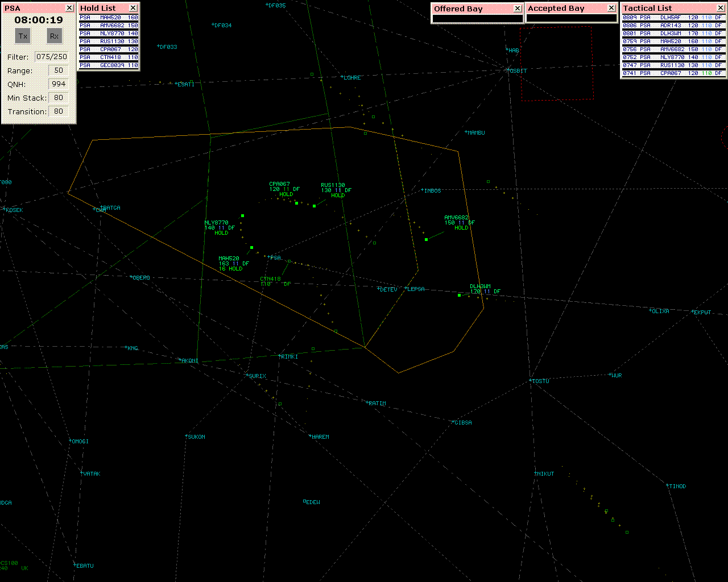Click the RUS1130 radar data label
Screen dimensions: 728x582
coord(336,190)
